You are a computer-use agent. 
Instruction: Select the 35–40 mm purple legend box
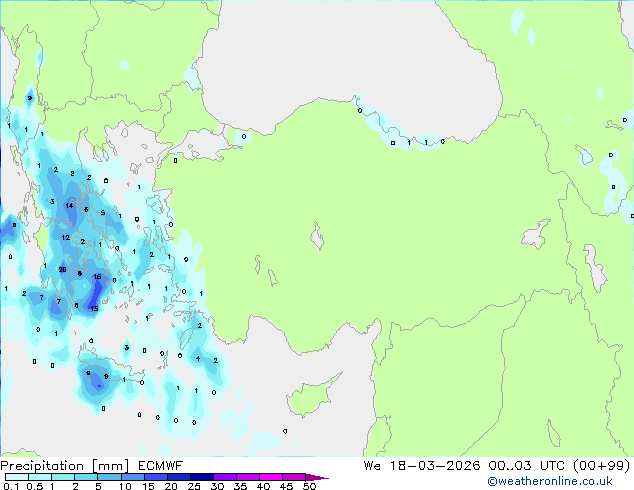click(x=247, y=477)
